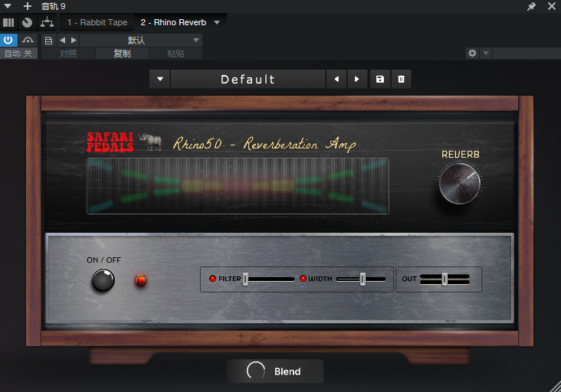
Task: Select previous plugin preset left arrow
Action: (336, 79)
